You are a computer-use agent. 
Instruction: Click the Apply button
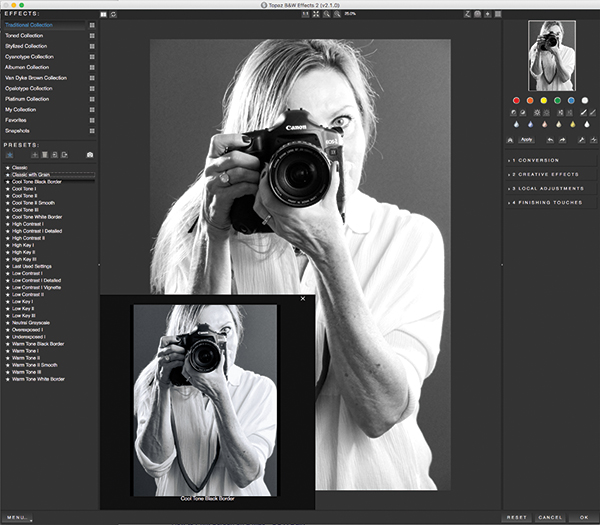pyautogui.click(x=527, y=140)
